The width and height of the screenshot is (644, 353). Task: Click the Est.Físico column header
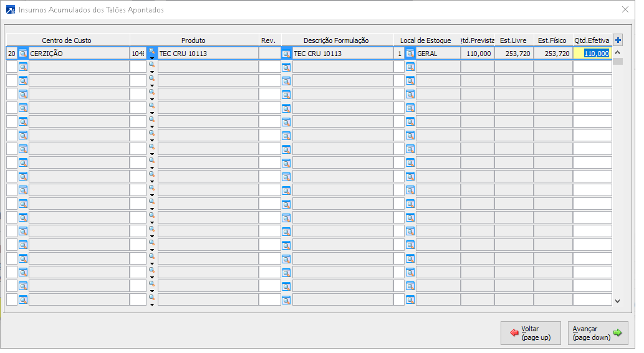553,40
